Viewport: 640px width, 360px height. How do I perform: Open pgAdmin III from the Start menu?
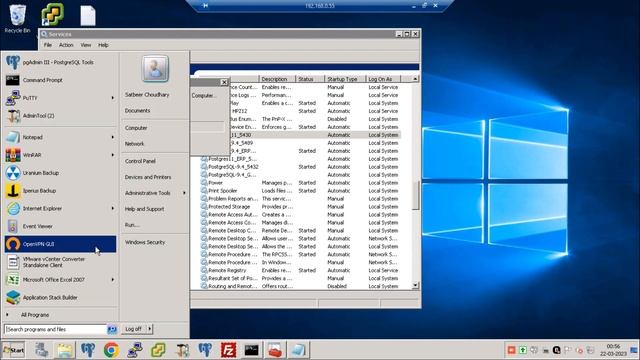click(x=60, y=62)
